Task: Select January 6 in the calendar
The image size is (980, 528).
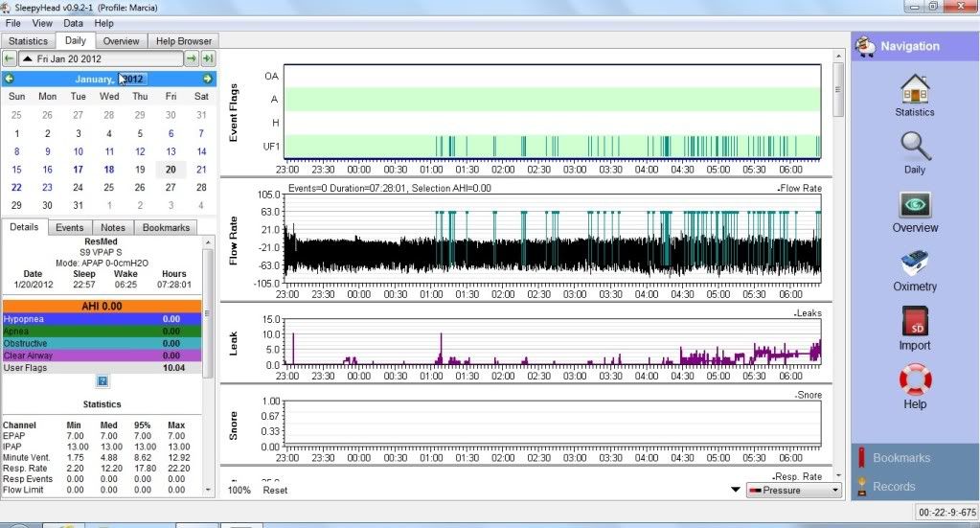Action: pyautogui.click(x=171, y=134)
